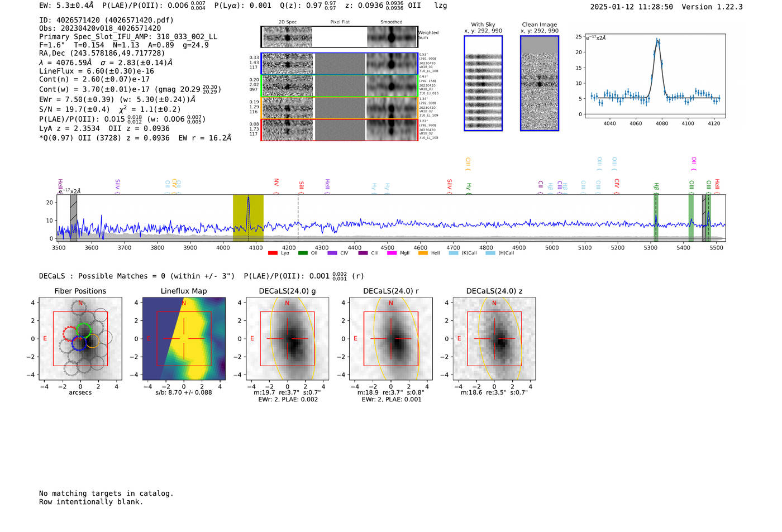Select the green-outlined 2D spectrum row
The width and height of the screenshot is (782, 532).
click(339, 86)
